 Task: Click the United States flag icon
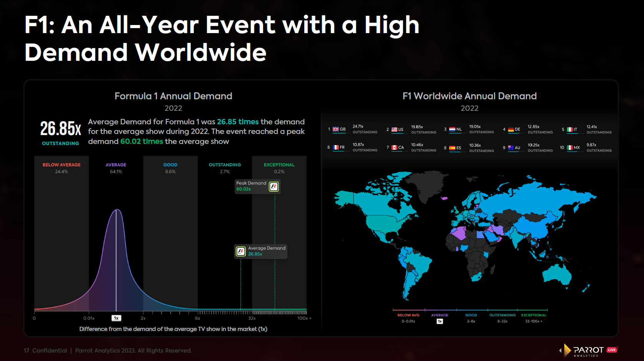coord(394,130)
